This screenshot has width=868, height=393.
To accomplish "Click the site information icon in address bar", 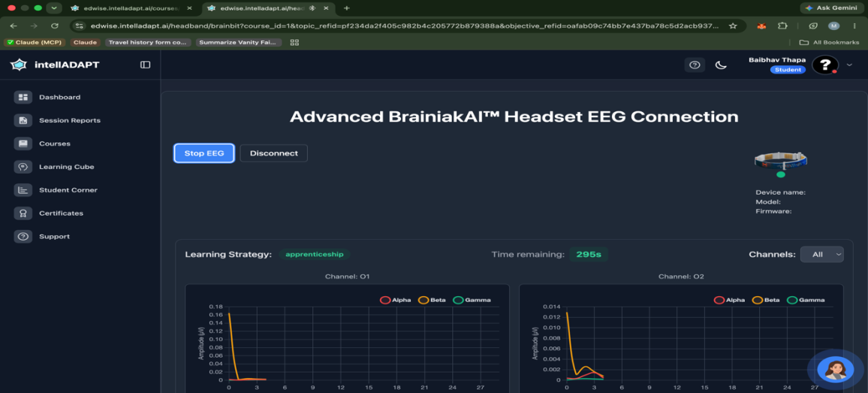I will pyautogui.click(x=79, y=26).
